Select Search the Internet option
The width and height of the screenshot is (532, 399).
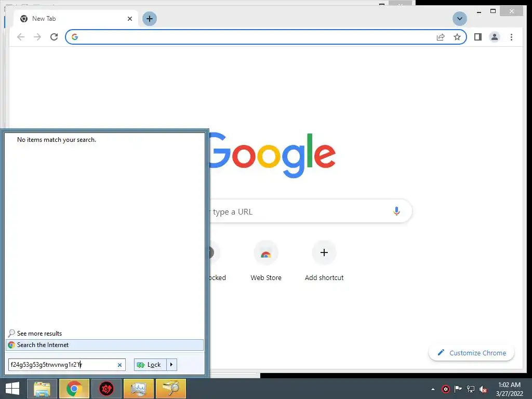[x=105, y=345]
